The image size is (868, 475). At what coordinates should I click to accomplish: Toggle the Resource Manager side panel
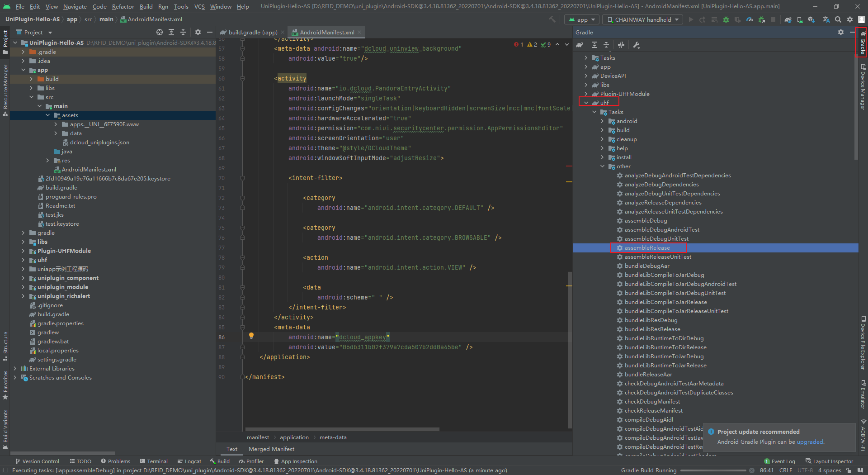[x=5, y=90]
